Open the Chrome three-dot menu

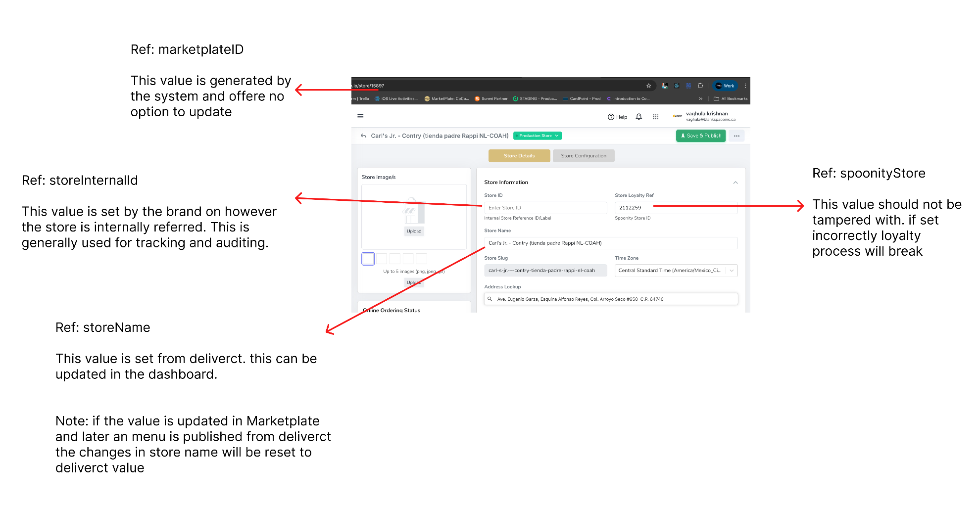[x=745, y=86]
